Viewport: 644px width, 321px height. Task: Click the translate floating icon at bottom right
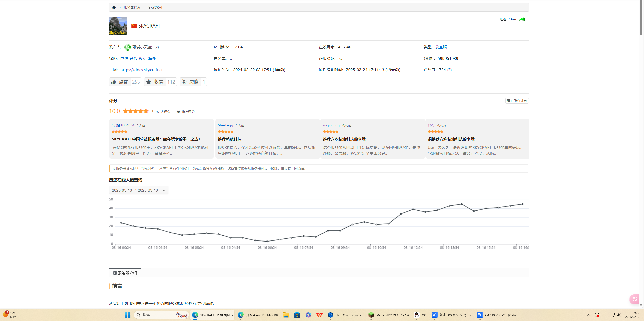pyautogui.click(x=635, y=299)
